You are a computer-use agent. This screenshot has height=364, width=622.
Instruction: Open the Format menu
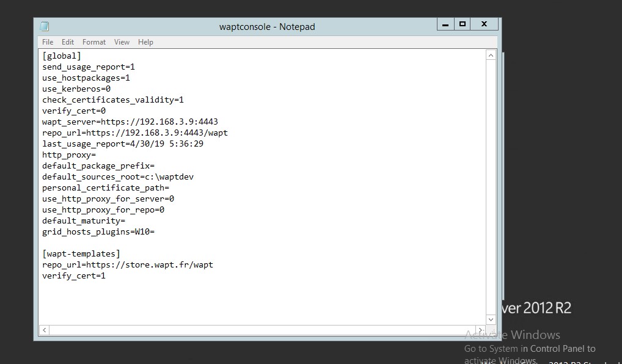click(94, 42)
